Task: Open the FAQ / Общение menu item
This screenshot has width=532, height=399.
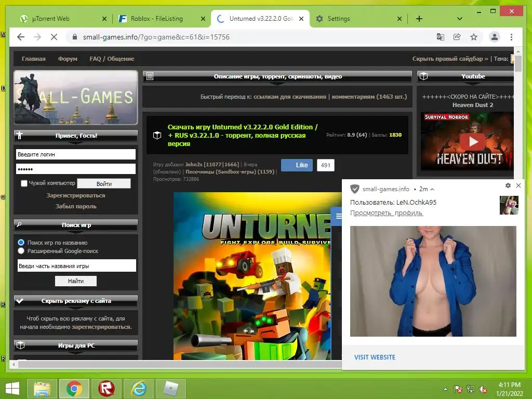Action: click(112, 59)
